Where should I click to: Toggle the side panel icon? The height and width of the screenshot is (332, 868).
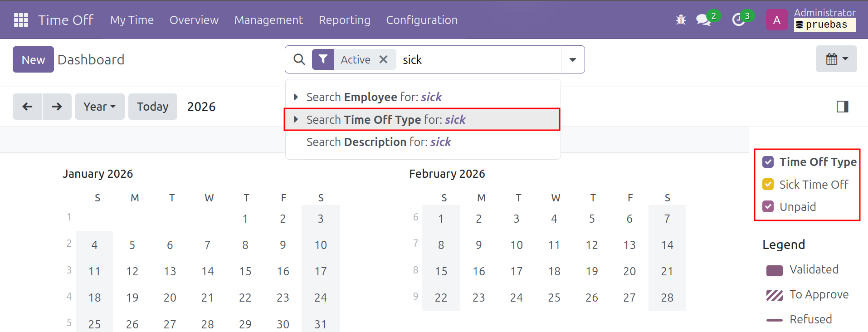[x=842, y=107]
